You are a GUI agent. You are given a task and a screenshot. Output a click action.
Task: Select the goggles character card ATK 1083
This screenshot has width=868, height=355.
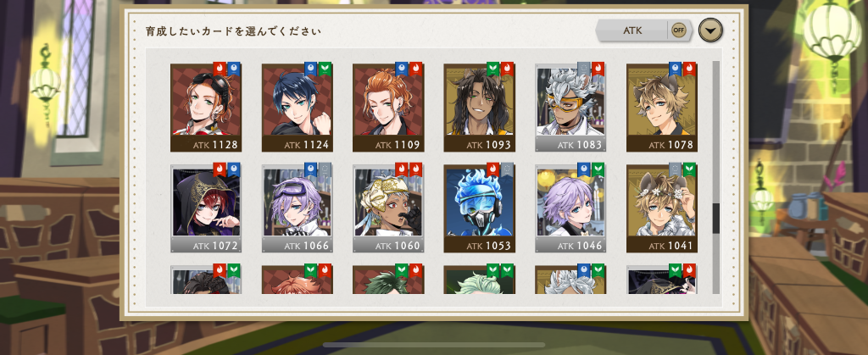(570, 108)
